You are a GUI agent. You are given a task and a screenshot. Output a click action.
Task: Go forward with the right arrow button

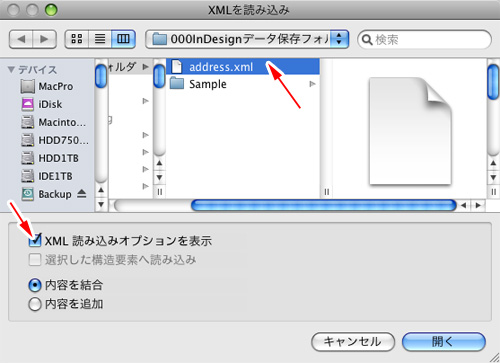point(44,39)
